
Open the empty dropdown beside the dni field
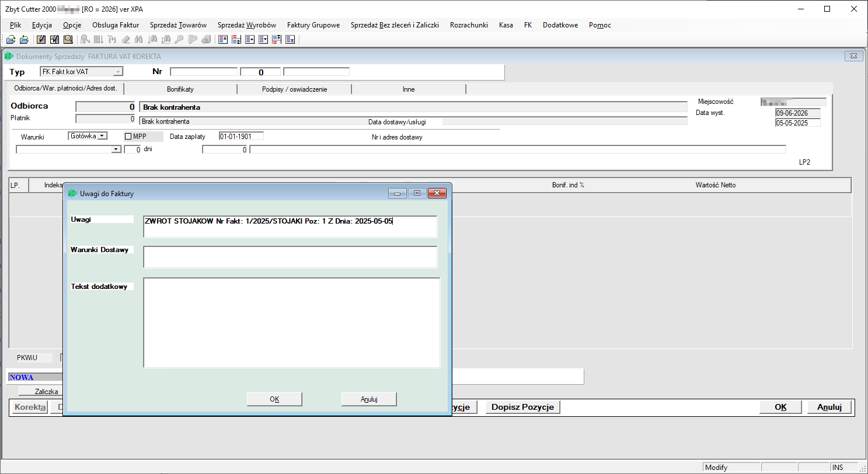[x=116, y=149]
